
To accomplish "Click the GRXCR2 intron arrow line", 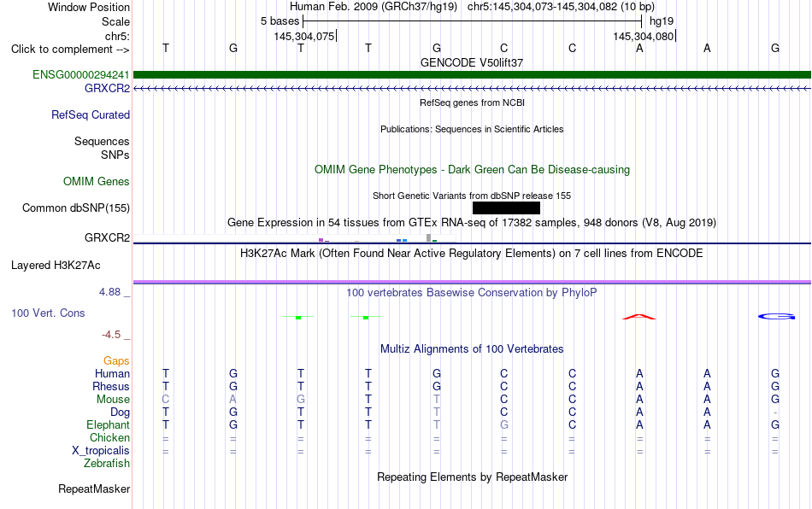I will click(x=472, y=89).
